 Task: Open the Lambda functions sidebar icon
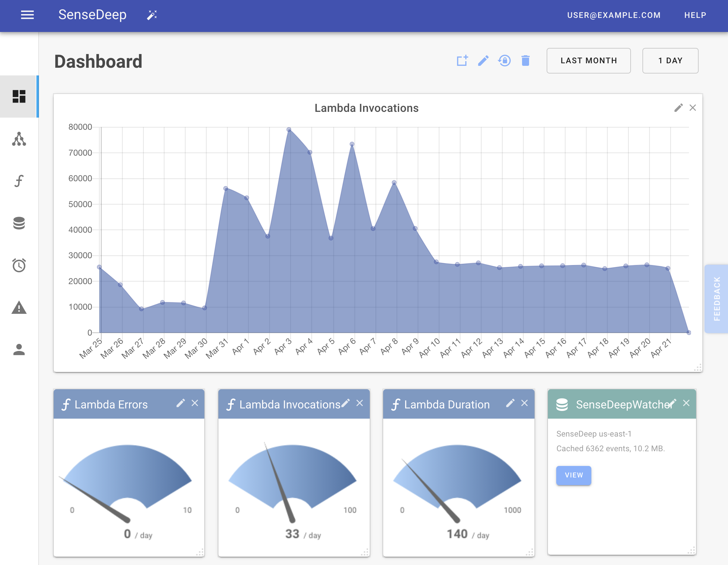(19, 181)
